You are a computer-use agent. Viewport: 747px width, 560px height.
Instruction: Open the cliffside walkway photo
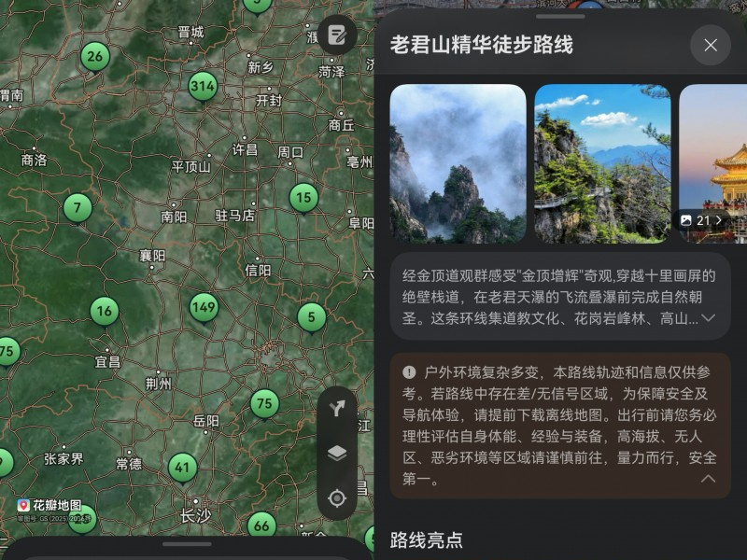click(x=602, y=163)
